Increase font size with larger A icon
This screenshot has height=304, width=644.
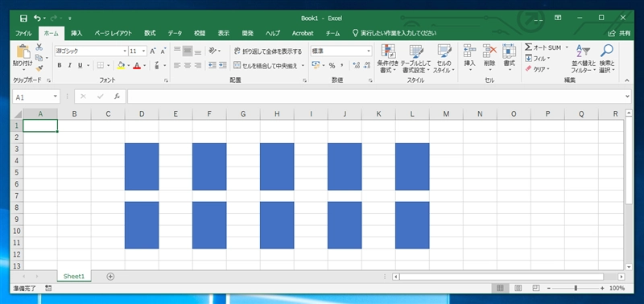pyautogui.click(x=153, y=51)
